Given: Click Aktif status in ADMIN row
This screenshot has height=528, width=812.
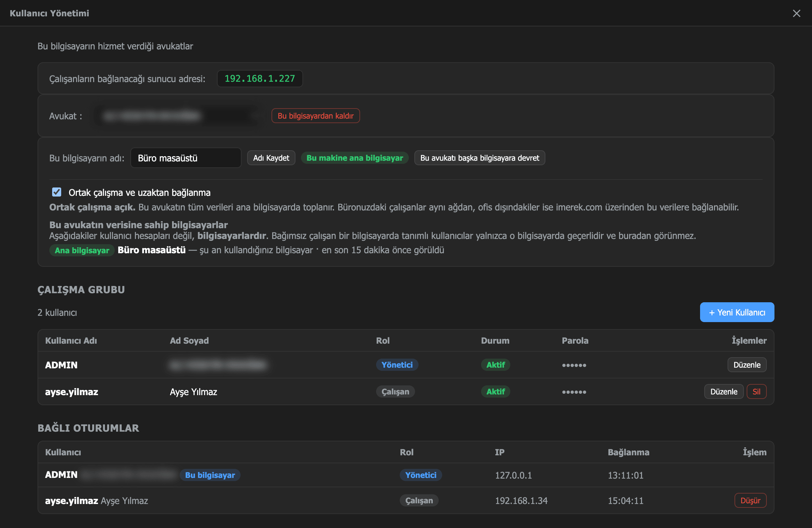Looking at the screenshot, I should coord(495,365).
